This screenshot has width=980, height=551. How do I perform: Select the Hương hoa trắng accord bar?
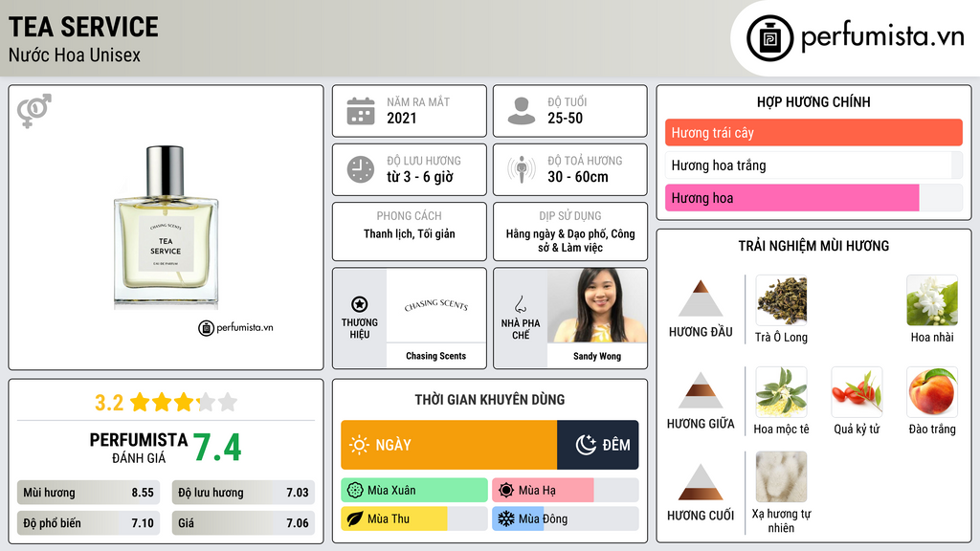tap(813, 165)
